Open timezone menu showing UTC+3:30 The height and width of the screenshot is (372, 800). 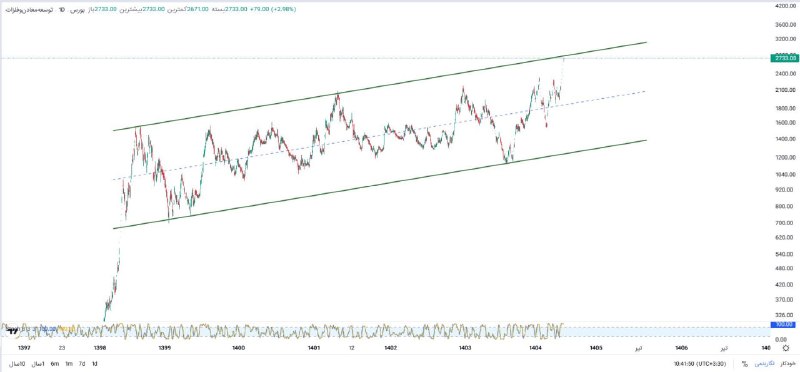699,364
